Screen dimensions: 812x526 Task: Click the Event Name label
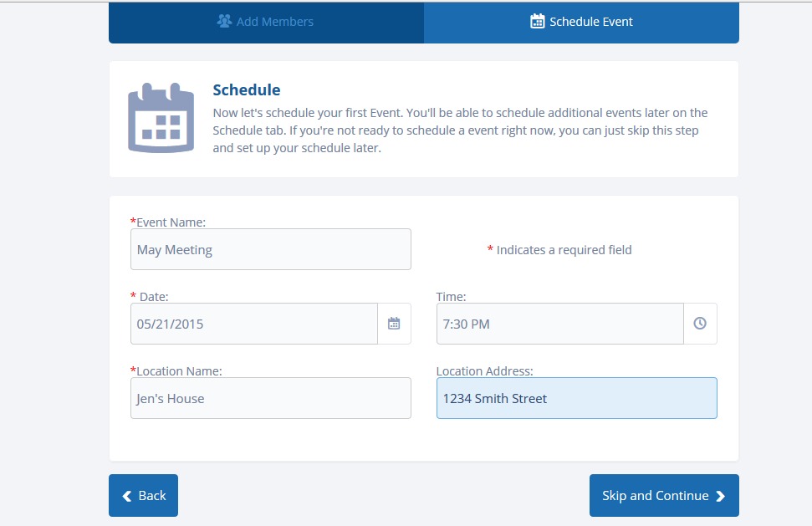[171, 222]
